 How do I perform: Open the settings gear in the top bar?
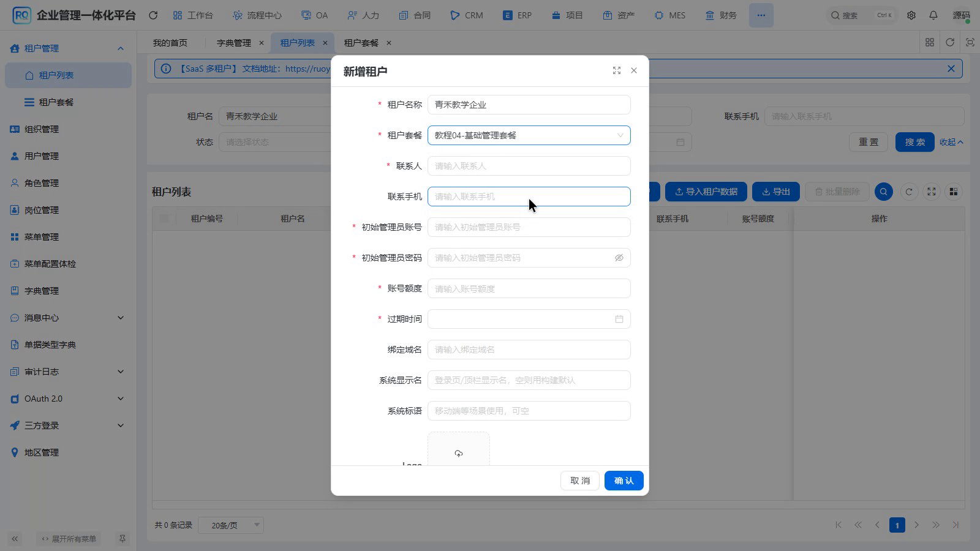click(x=911, y=15)
